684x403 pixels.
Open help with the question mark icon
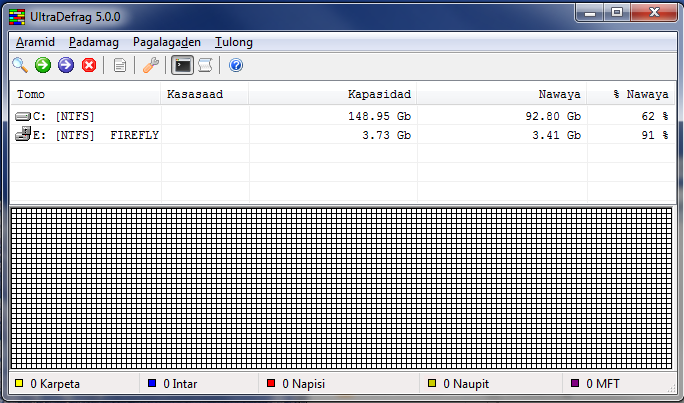pos(236,65)
